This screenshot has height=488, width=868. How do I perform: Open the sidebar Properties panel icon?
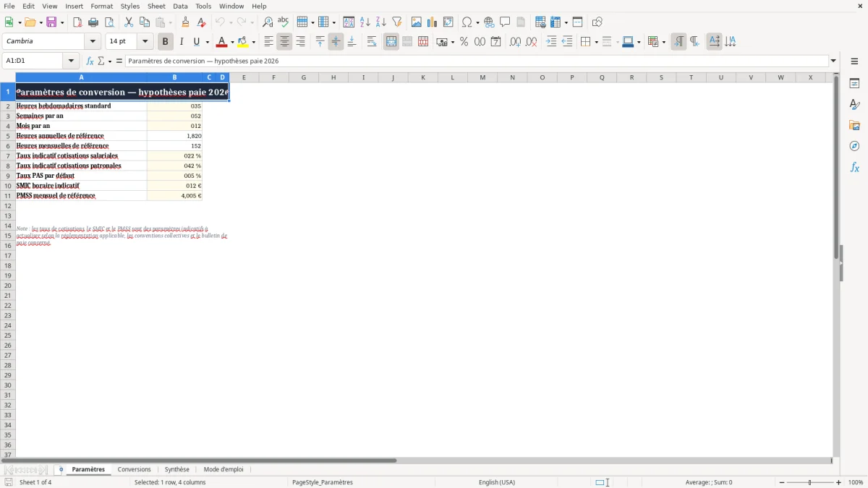[x=854, y=84]
